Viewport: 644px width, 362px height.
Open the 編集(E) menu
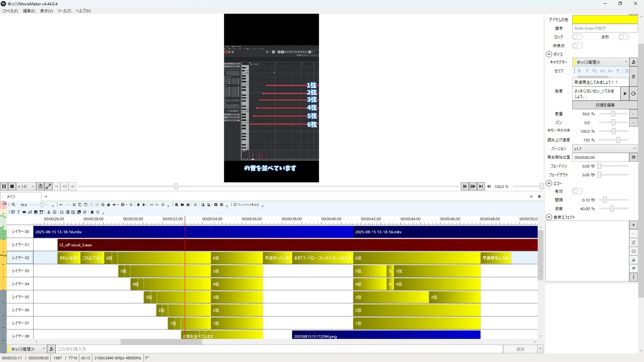[29, 11]
